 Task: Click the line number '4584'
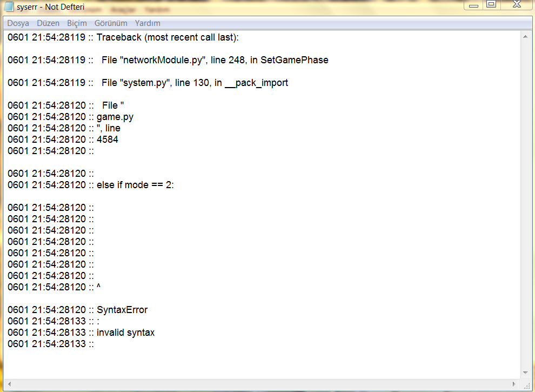pyautogui.click(x=108, y=139)
